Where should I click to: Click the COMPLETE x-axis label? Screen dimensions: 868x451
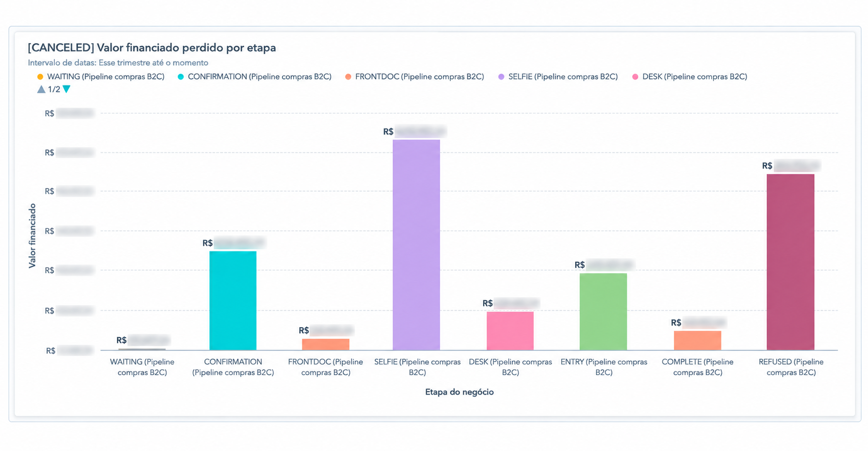(x=697, y=367)
